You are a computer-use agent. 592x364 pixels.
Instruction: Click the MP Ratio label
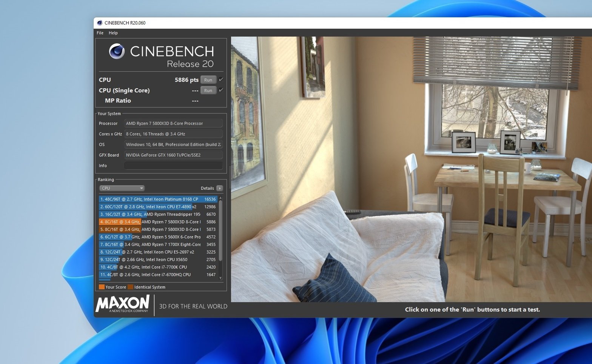tap(118, 101)
